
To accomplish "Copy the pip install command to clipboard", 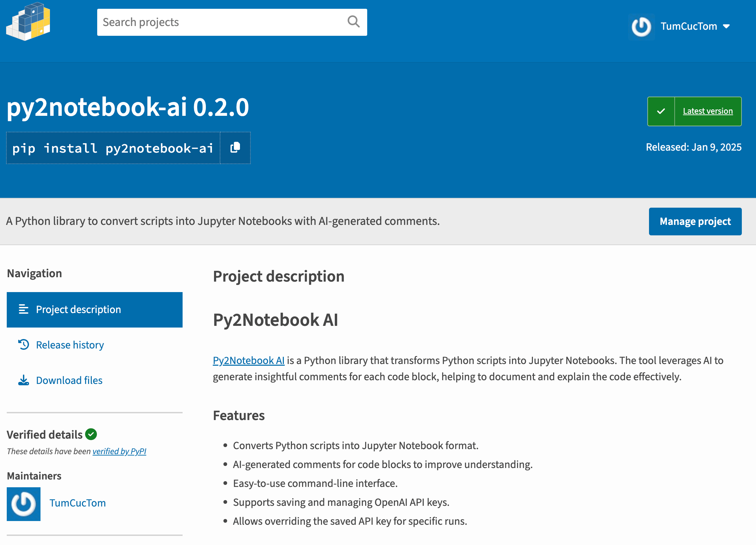I will (x=235, y=148).
